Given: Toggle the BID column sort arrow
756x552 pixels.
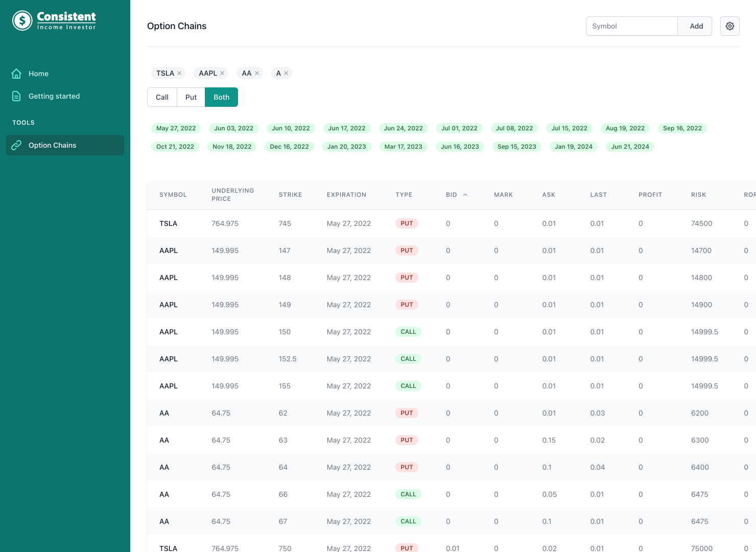Looking at the screenshot, I should [x=465, y=195].
